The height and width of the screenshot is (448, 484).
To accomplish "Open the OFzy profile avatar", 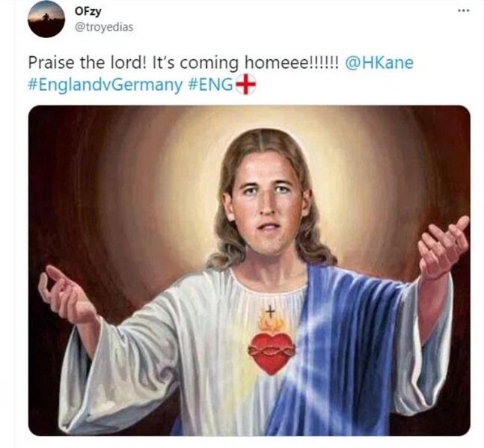I will pyautogui.click(x=46, y=19).
